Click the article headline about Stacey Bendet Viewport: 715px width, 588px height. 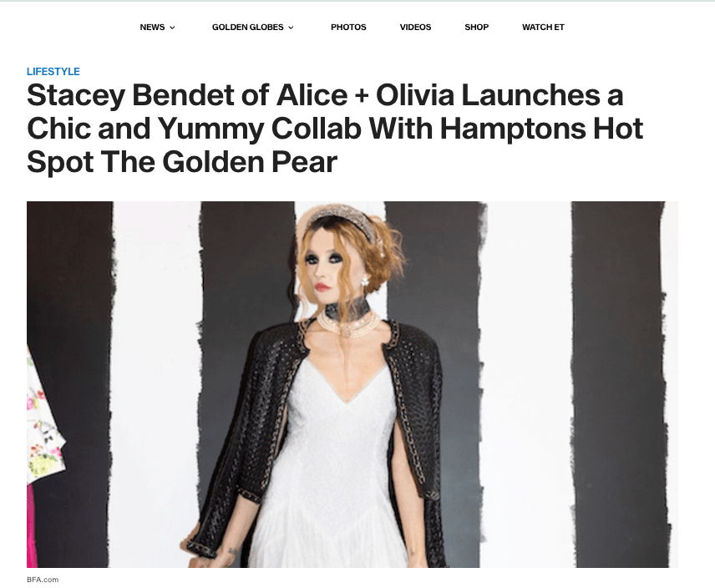335,129
